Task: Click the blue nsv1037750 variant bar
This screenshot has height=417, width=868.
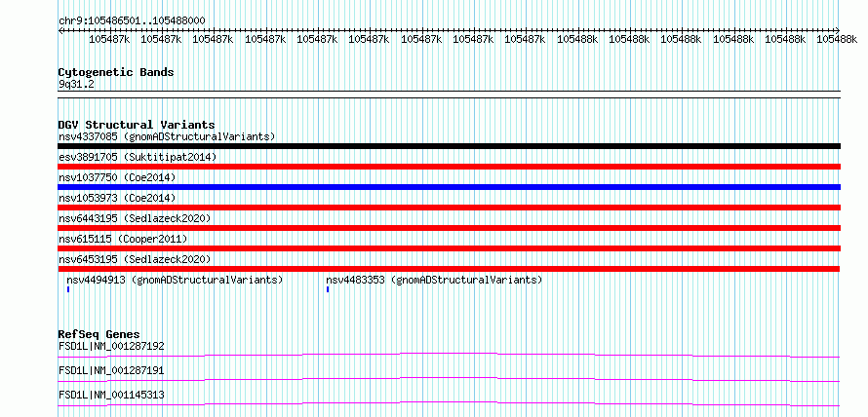Action: (x=449, y=187)
